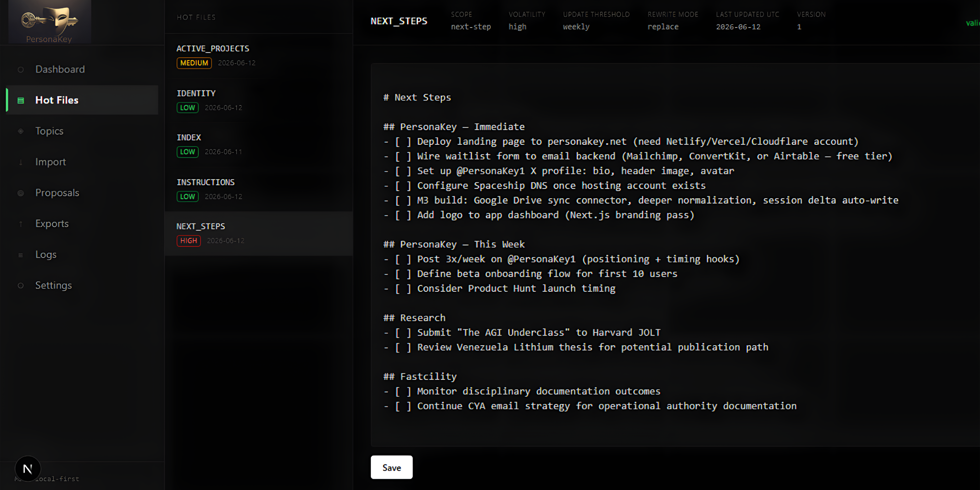Click the PersonaKey mask logo
This screenshot has height=490, width=980.
pyautogui.click(x=50, y=22)
